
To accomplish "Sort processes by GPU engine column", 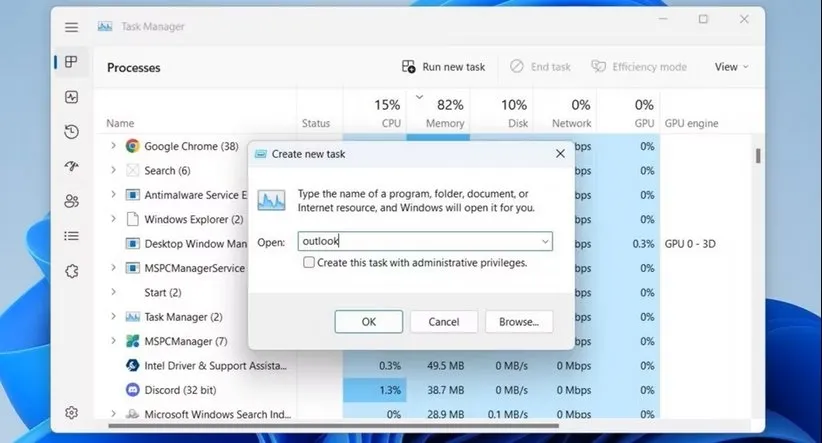I will pyautogui.click(x=691, y=123).
